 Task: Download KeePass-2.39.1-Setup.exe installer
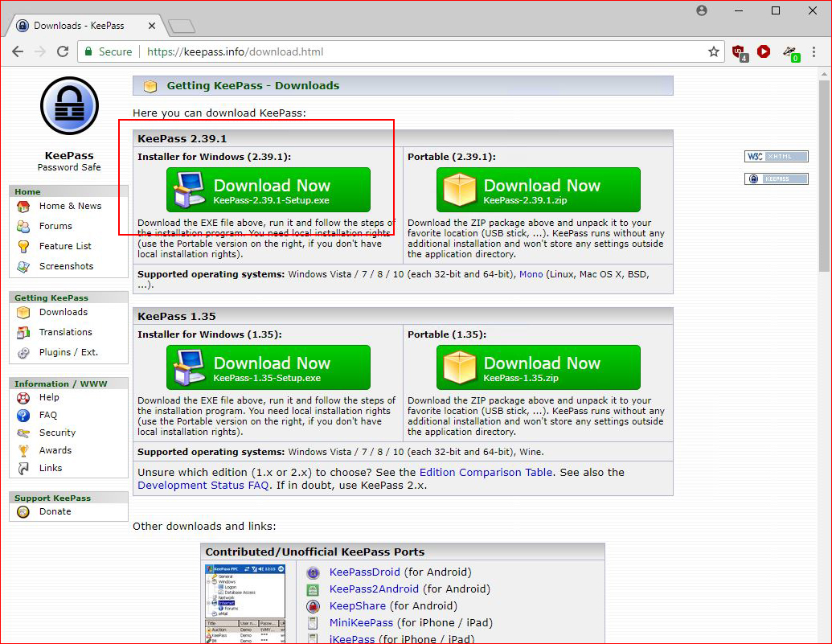click(x=268, y=190)
